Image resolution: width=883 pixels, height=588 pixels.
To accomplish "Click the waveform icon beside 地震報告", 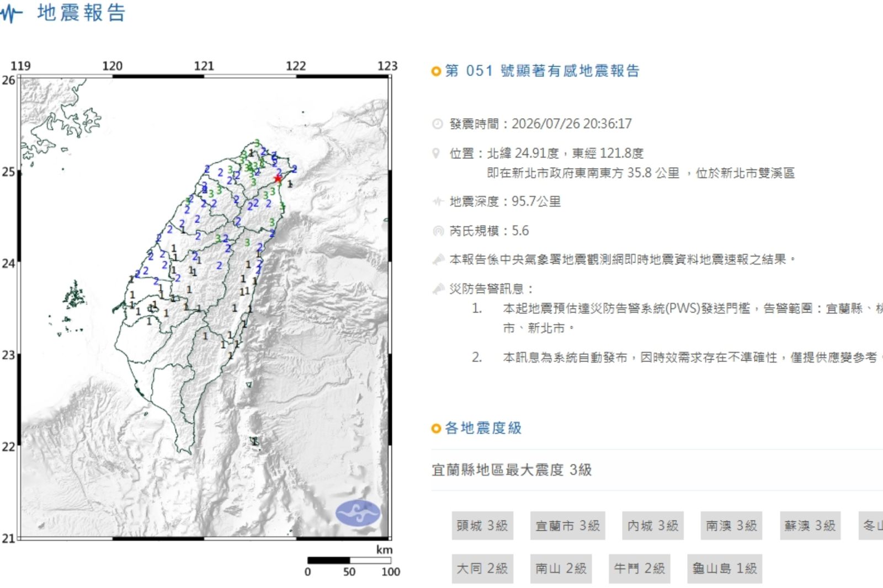I will pos(11,13).
